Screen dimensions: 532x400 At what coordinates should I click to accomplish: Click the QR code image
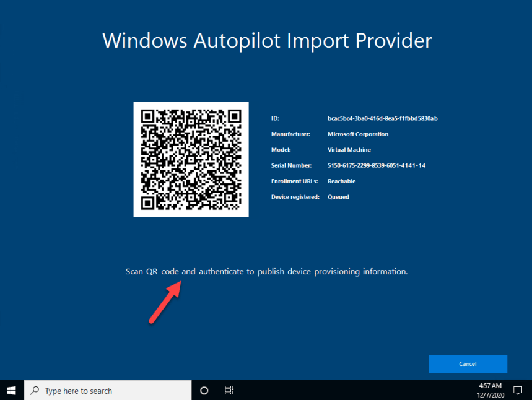(x=191, y=160)
